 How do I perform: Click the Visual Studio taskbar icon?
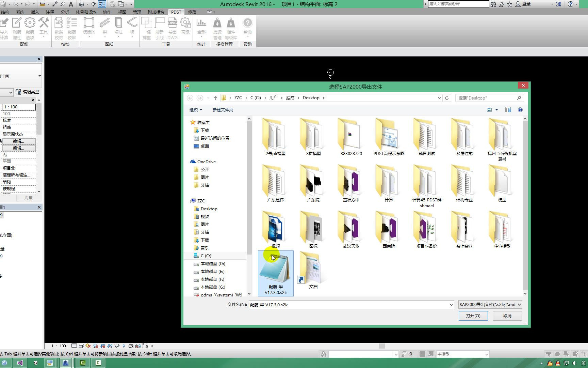tap(20, 363)
